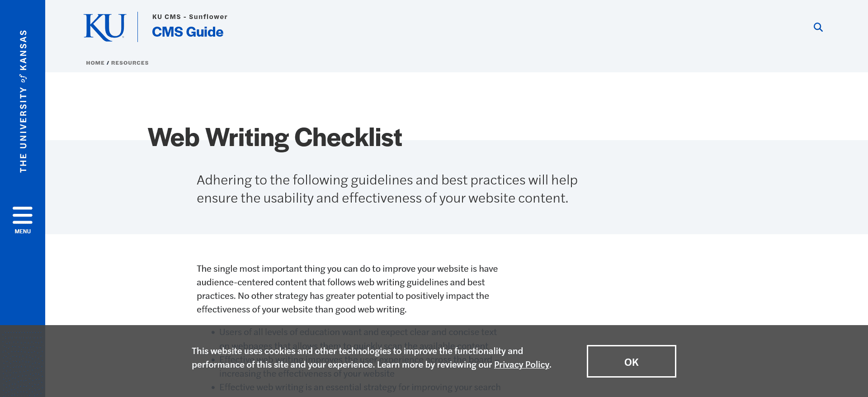Return home via the CMS Guide wordmark
Image resolution: width=868 pixels, height=397 pixels.
[188, 32]
